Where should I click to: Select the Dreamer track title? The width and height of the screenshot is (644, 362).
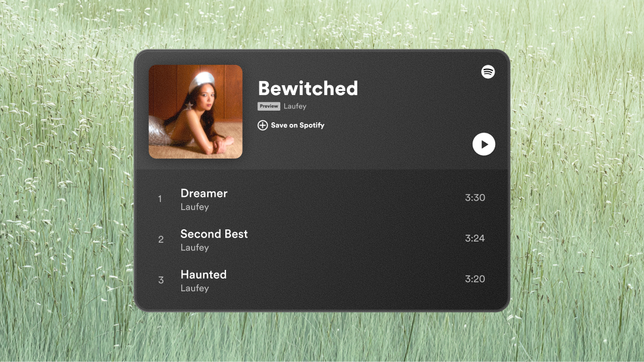204,193
